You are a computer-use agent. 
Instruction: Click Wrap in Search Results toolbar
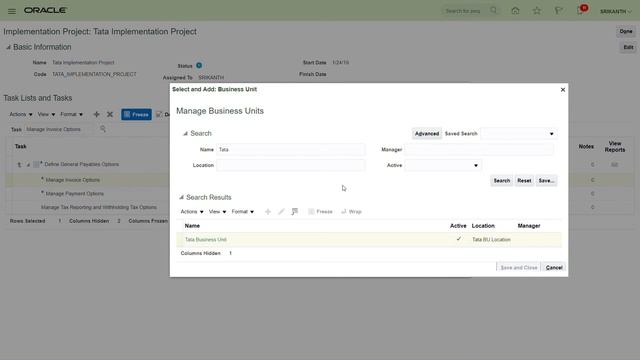coord(351,211)
